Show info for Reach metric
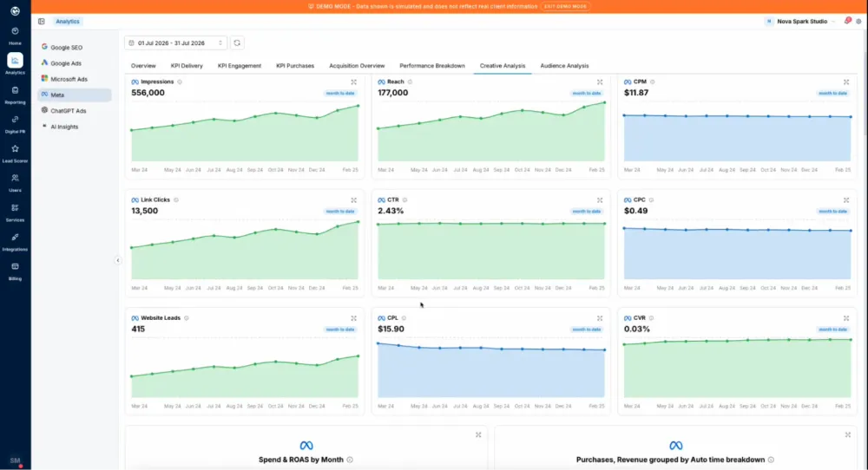The width and height of the screenshot is (868, 470). tap(411, 82)
